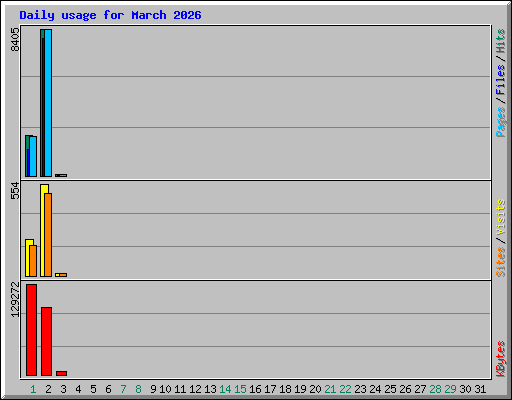
Task: Click the day 2 red KBytes bar
Action: point(46,341)
